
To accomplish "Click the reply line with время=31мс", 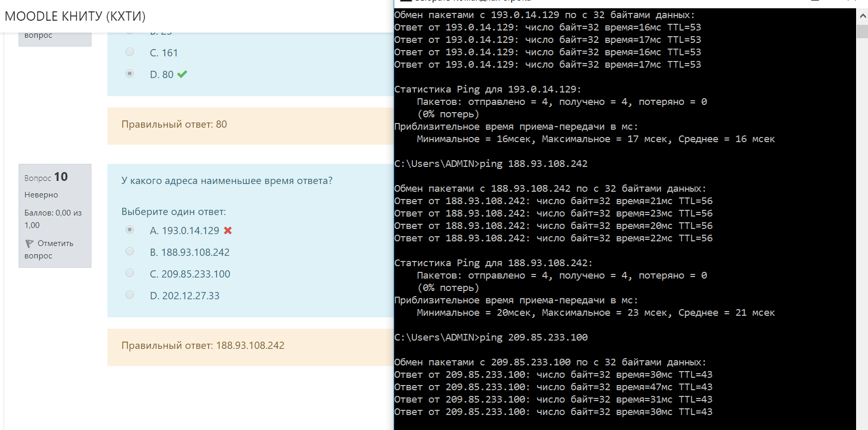I will coord(553,400).
